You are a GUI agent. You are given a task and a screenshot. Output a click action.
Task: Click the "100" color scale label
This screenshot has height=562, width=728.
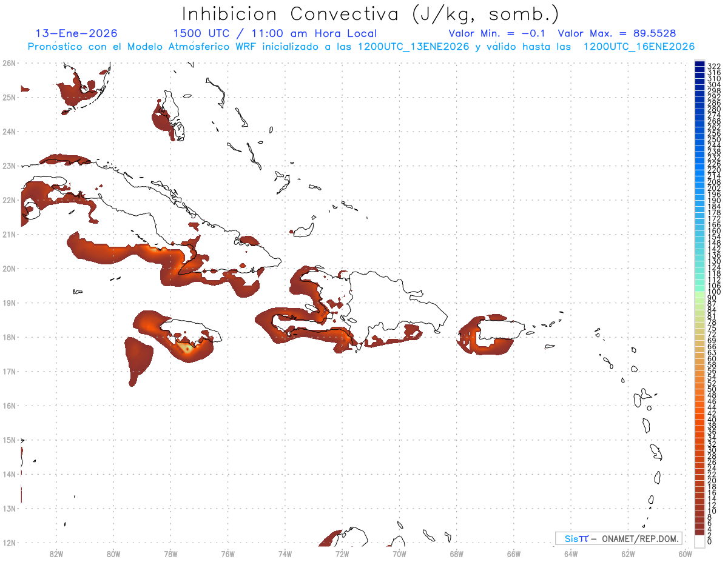pos(714,292)
